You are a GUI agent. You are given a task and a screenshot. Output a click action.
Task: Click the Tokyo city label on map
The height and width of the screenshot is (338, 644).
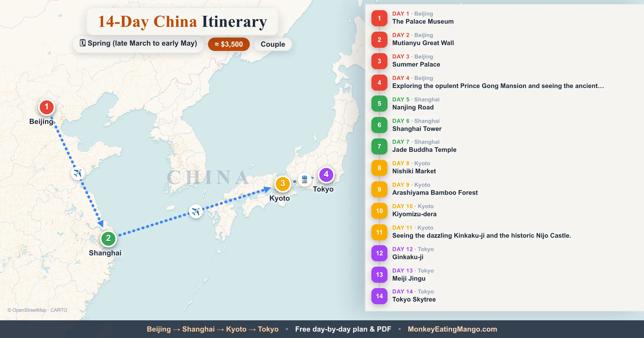point(323,189)
